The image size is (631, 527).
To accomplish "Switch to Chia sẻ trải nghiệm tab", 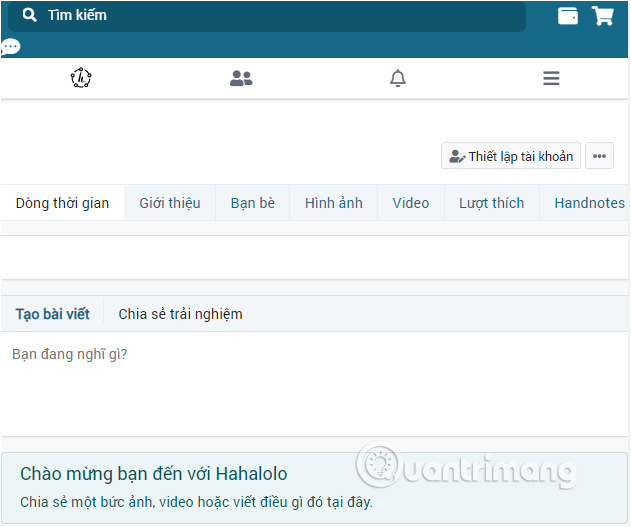I will (180, 314).
